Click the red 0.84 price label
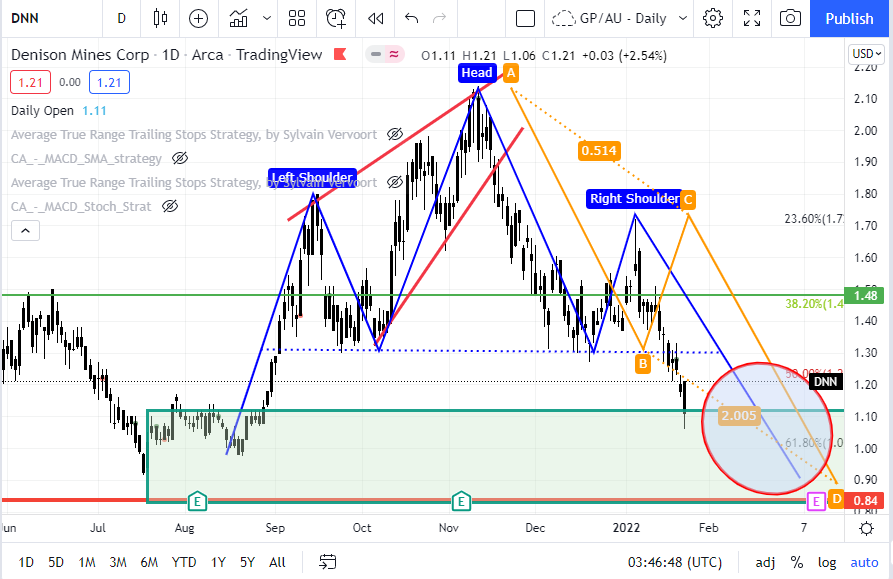 pyautogui.click(x=866, y=500)
